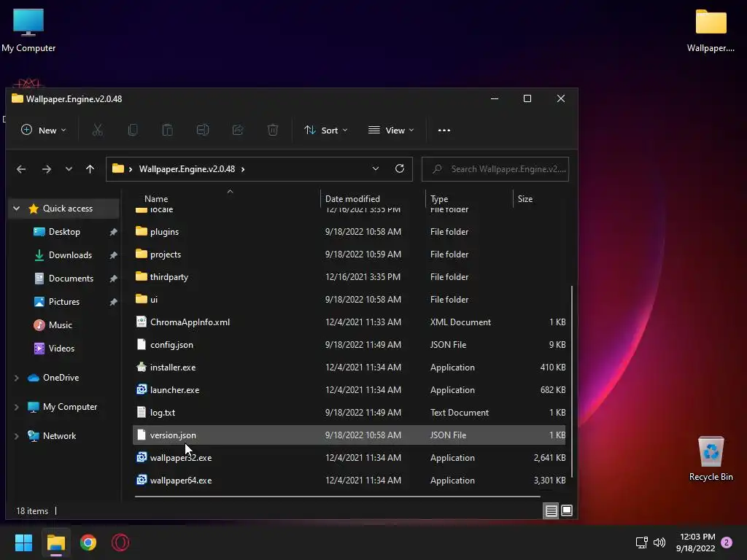747x560 pixels.
Task: Select the plugins folder
Action: click(349, 232)
